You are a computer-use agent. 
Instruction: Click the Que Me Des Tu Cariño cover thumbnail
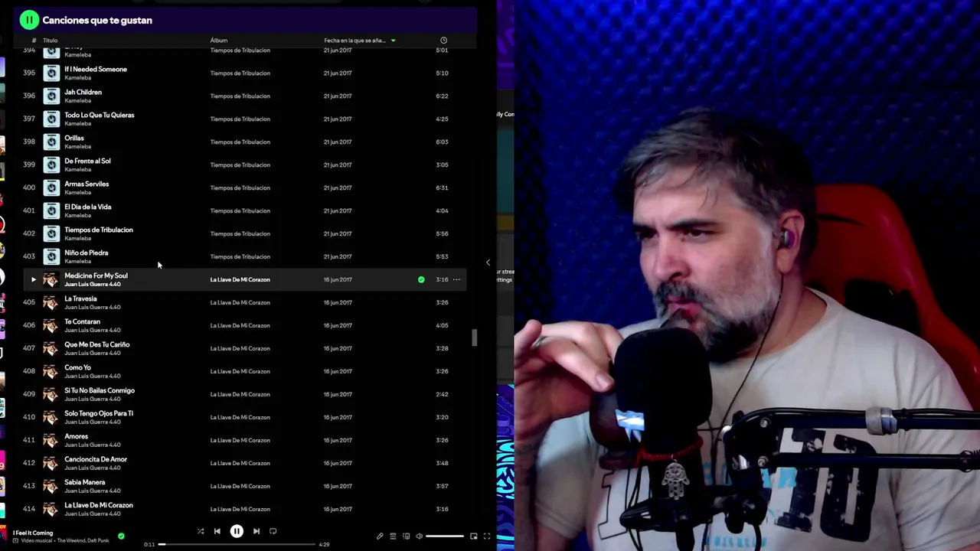51,348
